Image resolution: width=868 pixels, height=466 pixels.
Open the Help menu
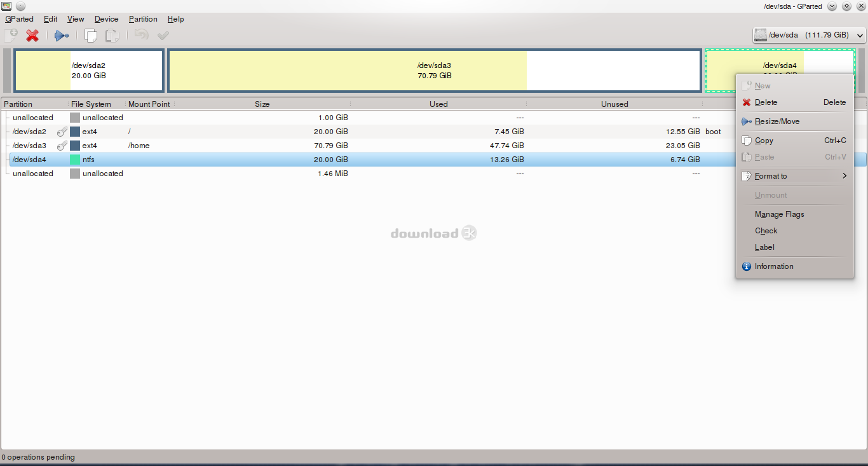[x=176, y=19]
